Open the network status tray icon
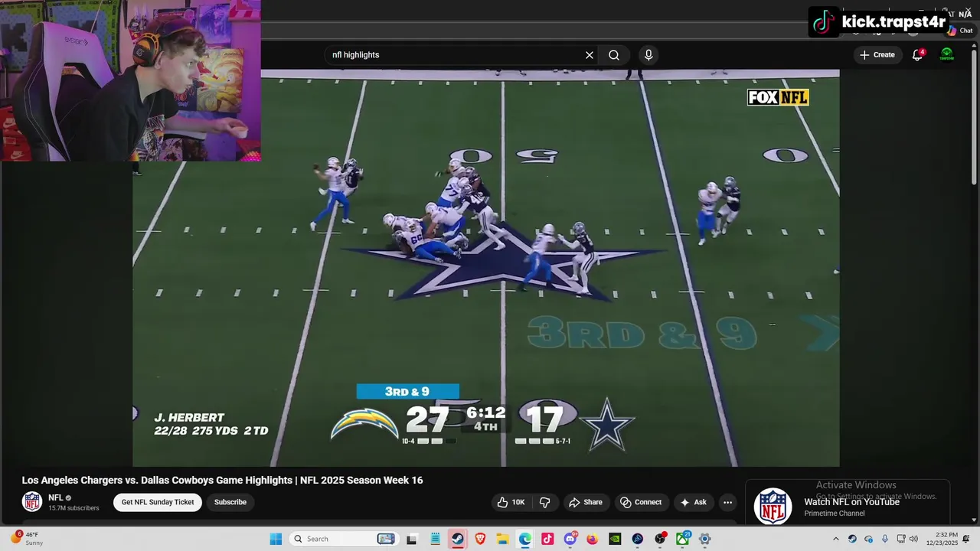Screen dimensions: 980x551 [x=901, y=539]
